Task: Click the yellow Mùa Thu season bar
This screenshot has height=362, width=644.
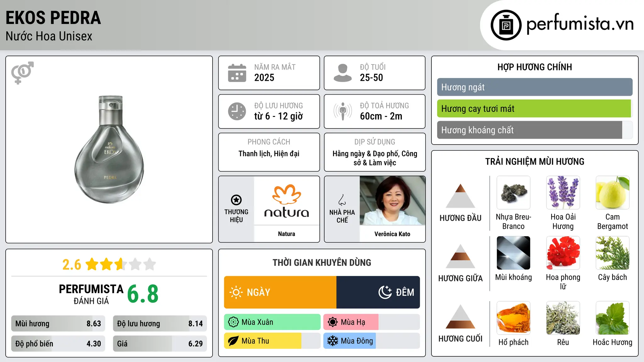Action: click(x=272, y=341)
